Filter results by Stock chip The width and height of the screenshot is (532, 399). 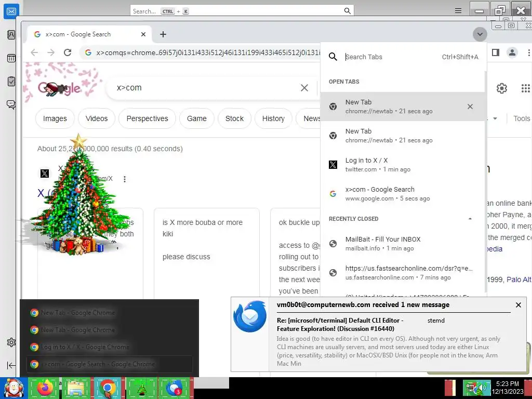click(x=234, y=118)
